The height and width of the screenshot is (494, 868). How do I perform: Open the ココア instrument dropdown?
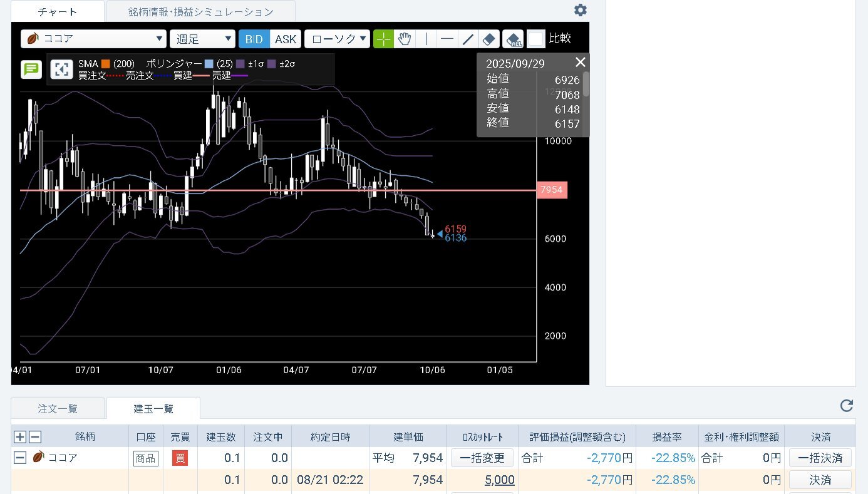click(x=93, y=39)
